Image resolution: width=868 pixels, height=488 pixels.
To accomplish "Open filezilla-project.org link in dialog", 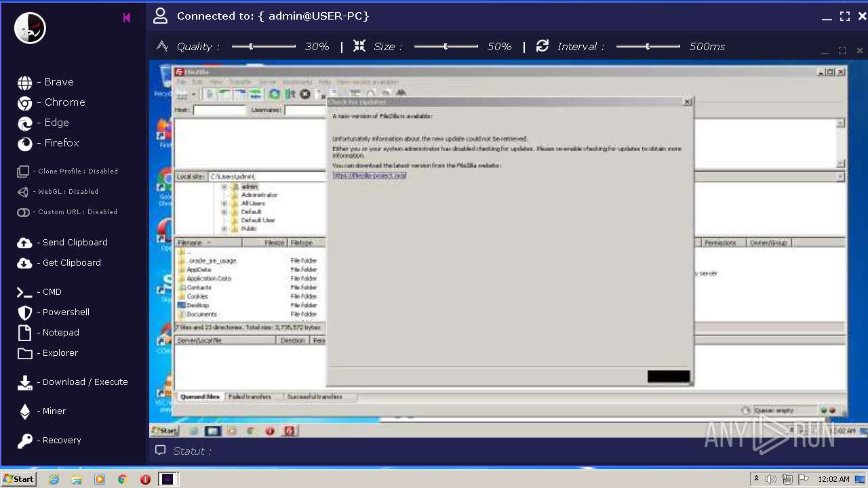I will [370, 176].
